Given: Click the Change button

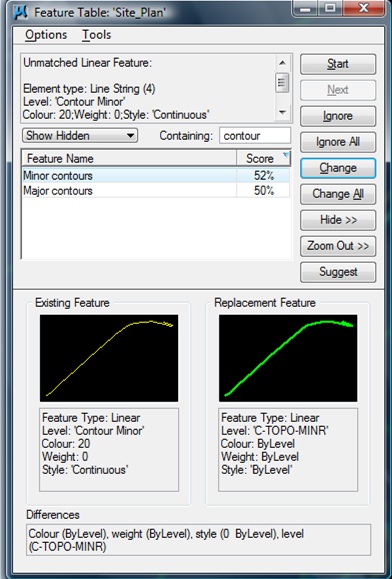Looking at the screenshot, I should pos(338,168).
